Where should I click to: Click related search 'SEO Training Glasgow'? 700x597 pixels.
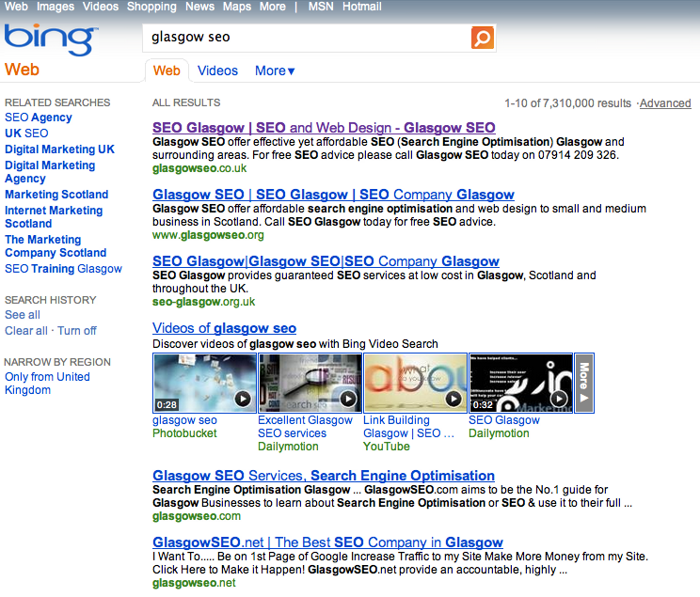click(63, 269)
